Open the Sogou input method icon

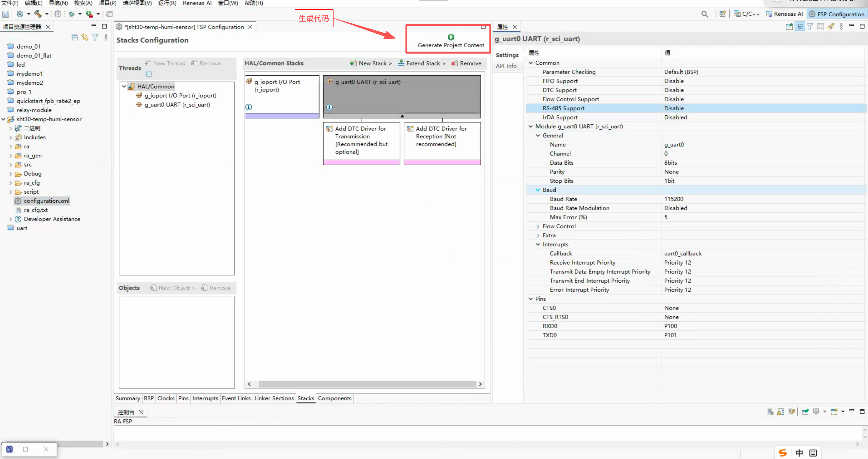[x=783, y=453]
